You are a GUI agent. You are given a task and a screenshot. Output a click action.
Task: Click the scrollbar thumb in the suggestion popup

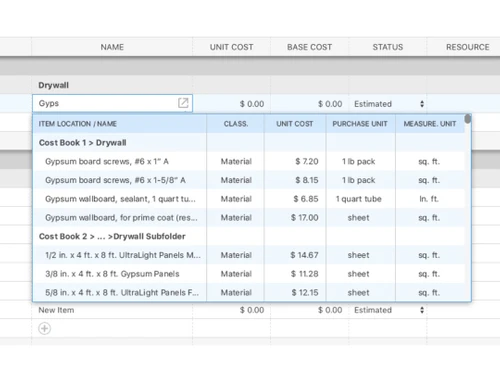(468, 119)
